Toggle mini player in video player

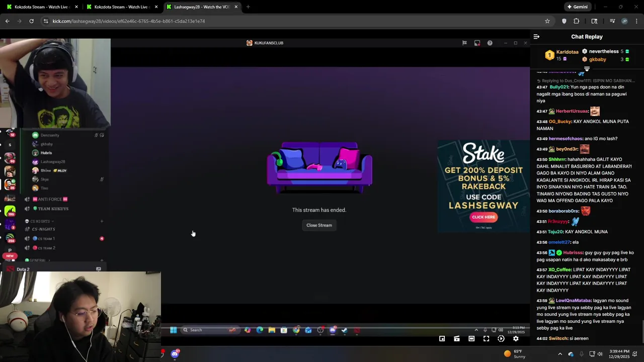click(x=442, y=339)
